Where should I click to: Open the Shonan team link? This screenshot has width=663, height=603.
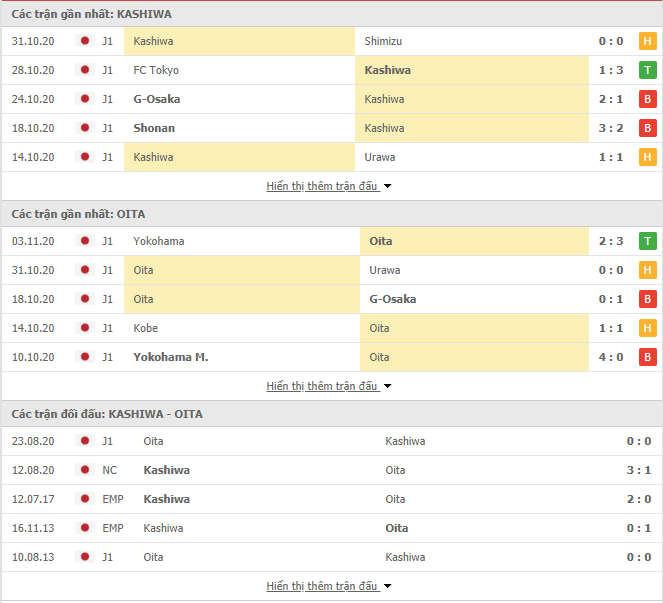154,128
